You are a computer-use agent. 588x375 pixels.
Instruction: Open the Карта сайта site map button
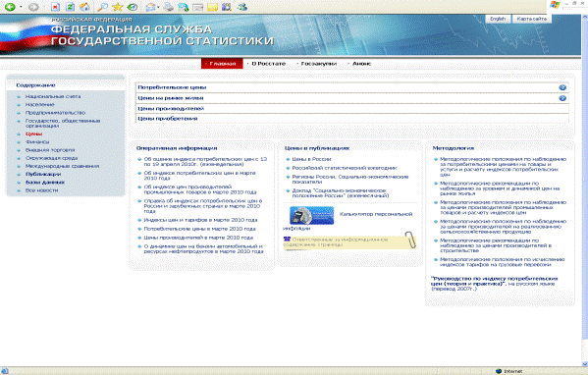(x=532, y=19)
